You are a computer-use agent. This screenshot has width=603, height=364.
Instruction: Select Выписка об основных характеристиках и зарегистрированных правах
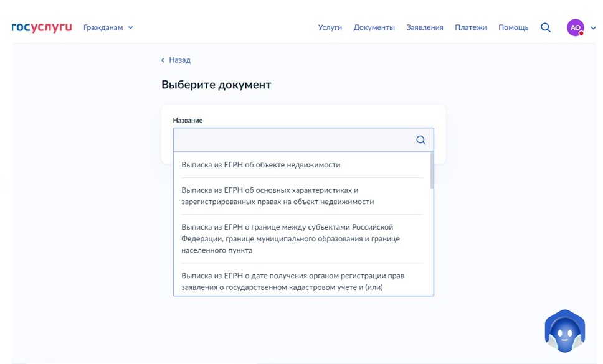(302, 196)
